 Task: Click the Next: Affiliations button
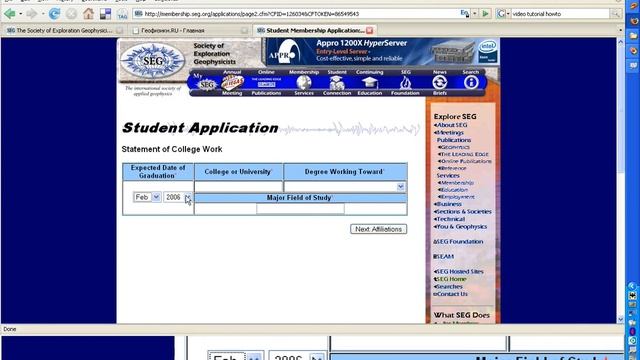(378, 229)
